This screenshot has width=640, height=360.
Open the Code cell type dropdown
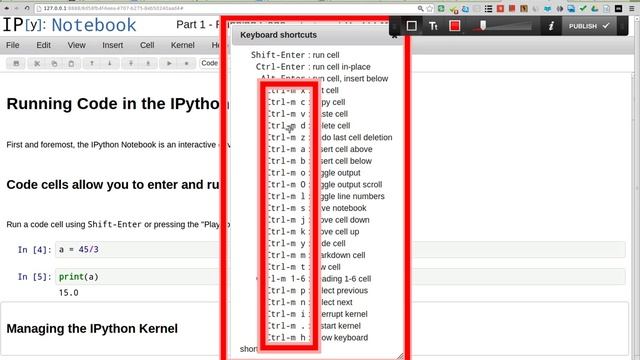click(x=209, y=63)
